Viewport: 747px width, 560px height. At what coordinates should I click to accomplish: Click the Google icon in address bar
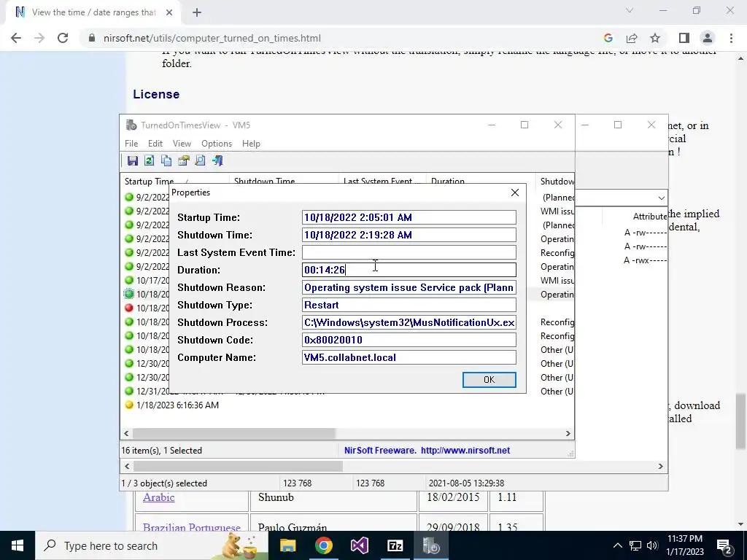pos(608,38)
